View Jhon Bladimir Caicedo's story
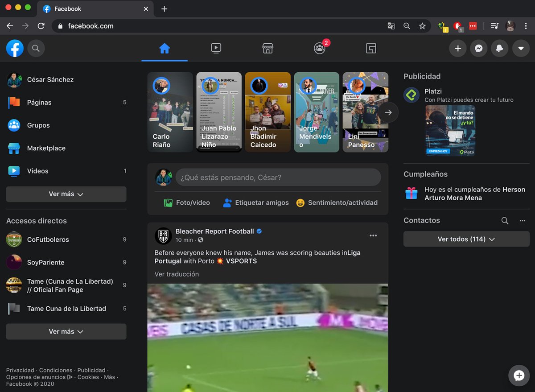This screenshot has width=535, height=392. point(267,112)
